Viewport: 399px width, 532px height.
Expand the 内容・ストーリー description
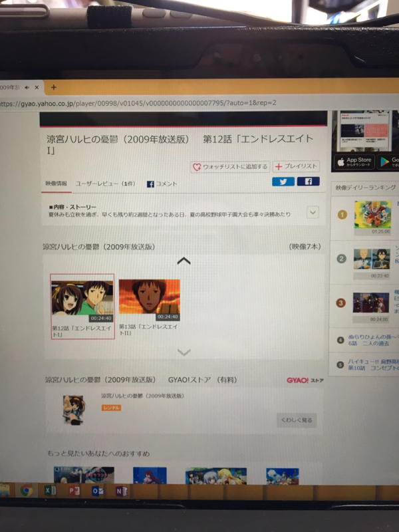click(313, 212)
